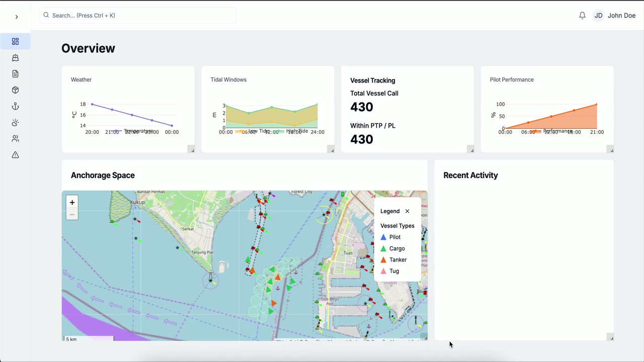Open the Anchorage anchor icon in sidebar
This screenshot has height=362, width=644.
[x=15, y=106]
